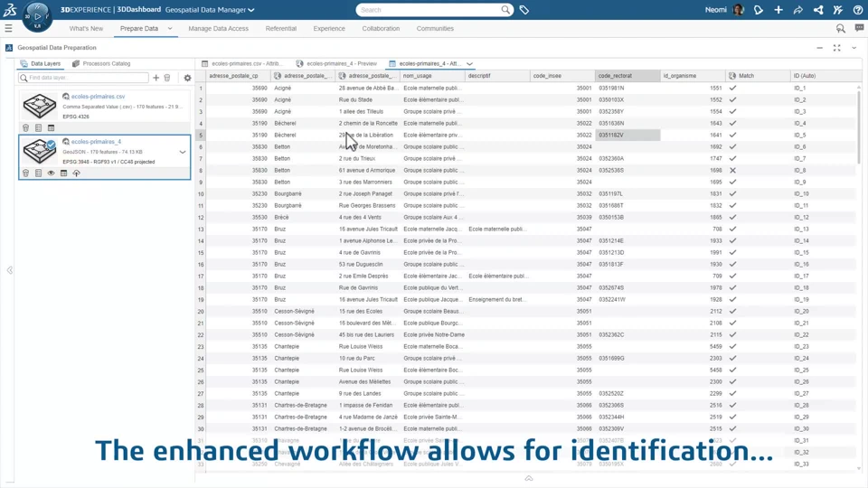Open the help question mark icon
Screen dimensions: 868x488
(857, 10)
